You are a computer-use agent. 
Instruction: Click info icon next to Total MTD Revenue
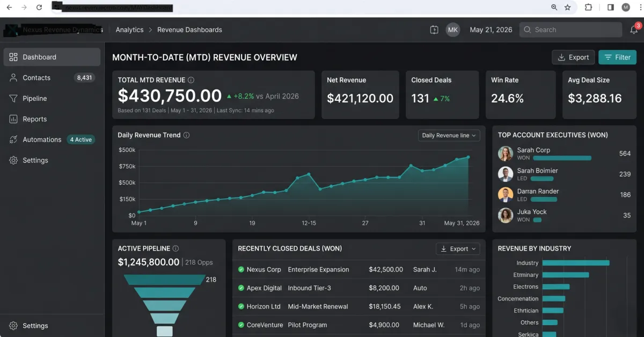coord(191,80)
